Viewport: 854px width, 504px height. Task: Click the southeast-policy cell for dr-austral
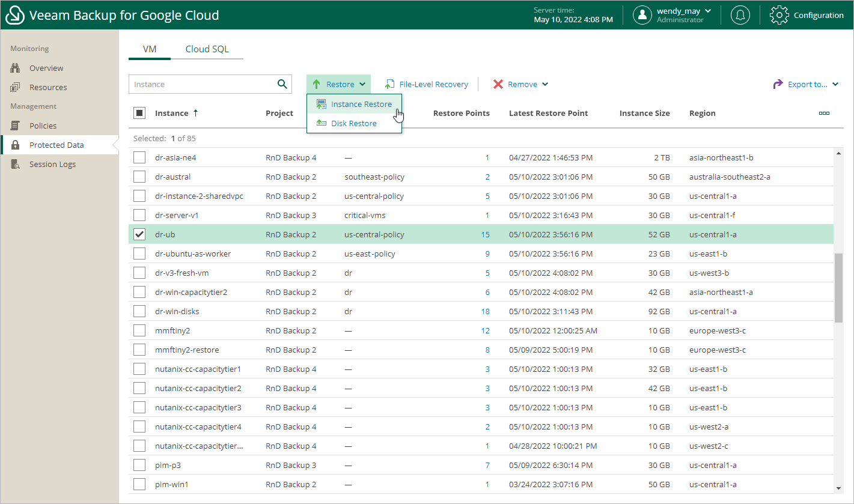click(374, 177)
